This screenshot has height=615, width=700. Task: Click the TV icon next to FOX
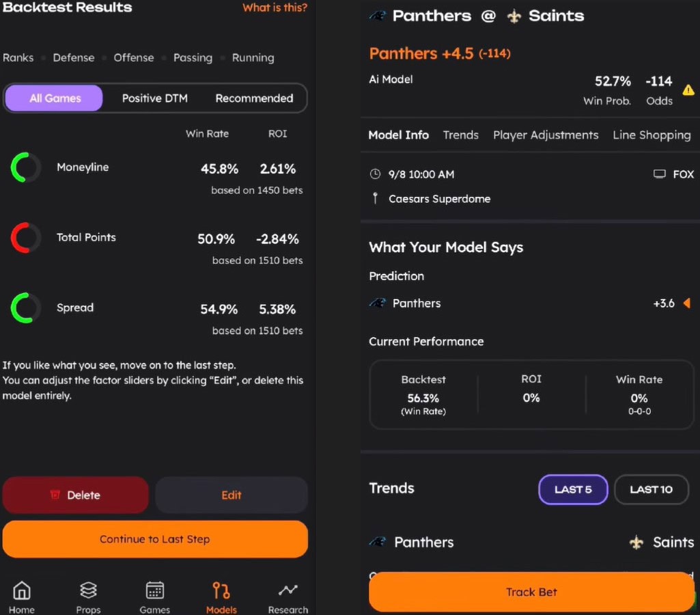660,174
